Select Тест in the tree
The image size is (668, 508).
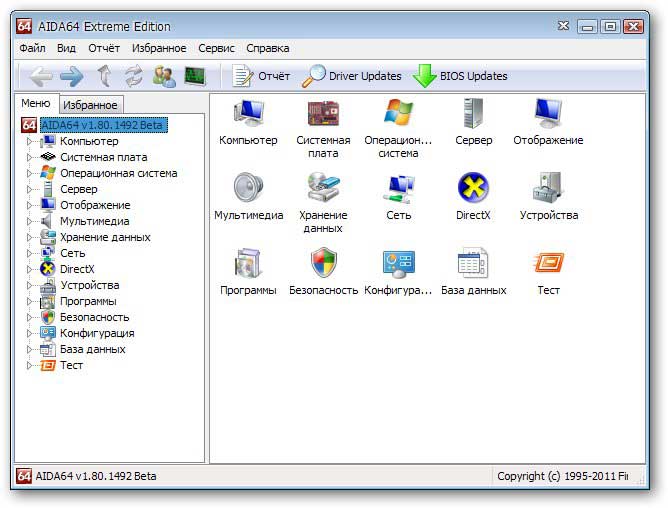tap(71, 365)
